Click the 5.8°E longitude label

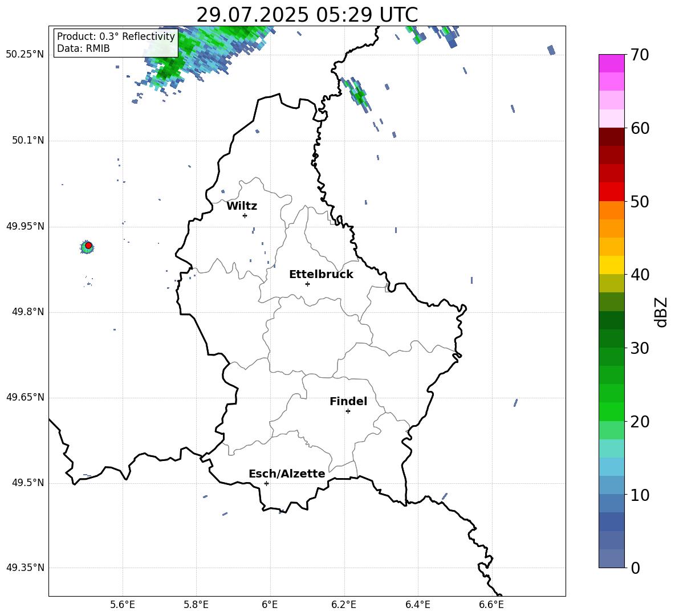coord(196,605)
